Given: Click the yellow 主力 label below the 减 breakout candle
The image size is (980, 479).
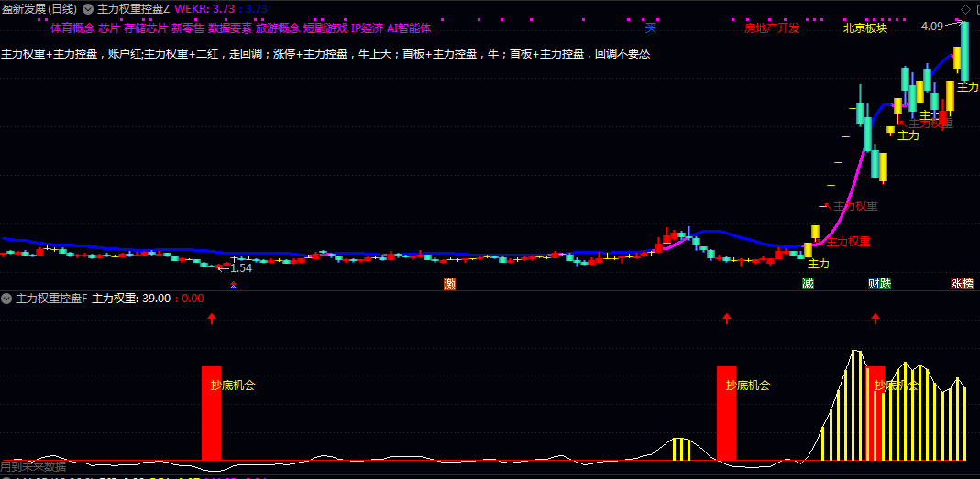Looking at the screenshot, I should click(819, 264).
